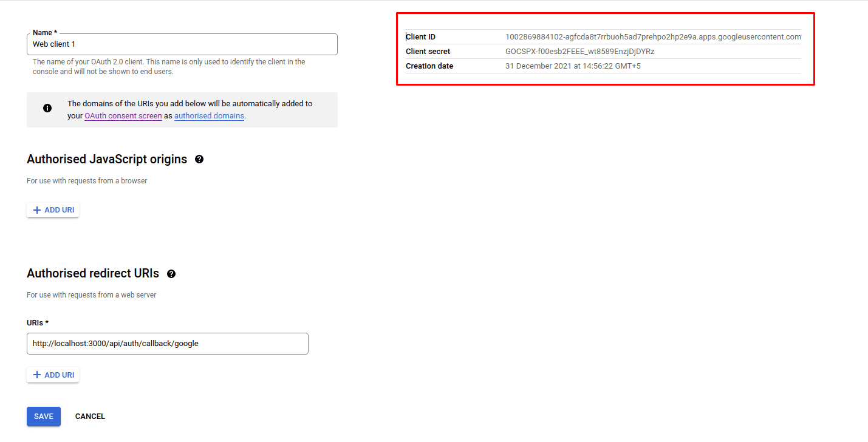Click the creation date 31 December 2021 value
Screen dimensions: 868x442
point(573,66)
